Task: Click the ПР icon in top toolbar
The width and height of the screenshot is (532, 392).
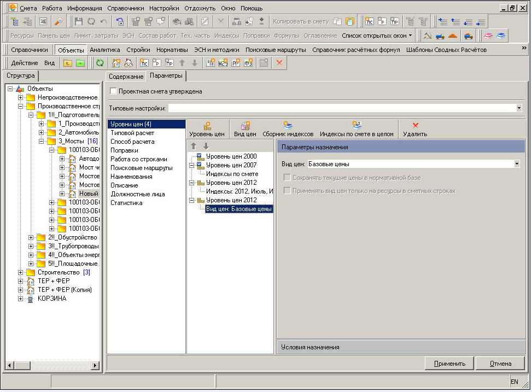Action: 394,22
